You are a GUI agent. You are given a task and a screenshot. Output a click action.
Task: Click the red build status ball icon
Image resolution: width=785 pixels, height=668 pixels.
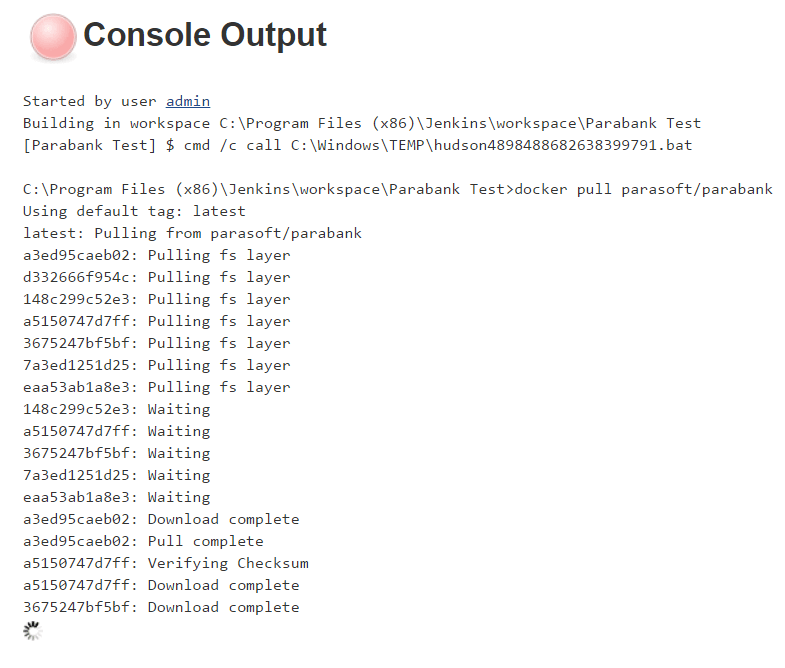click(53, 38)
